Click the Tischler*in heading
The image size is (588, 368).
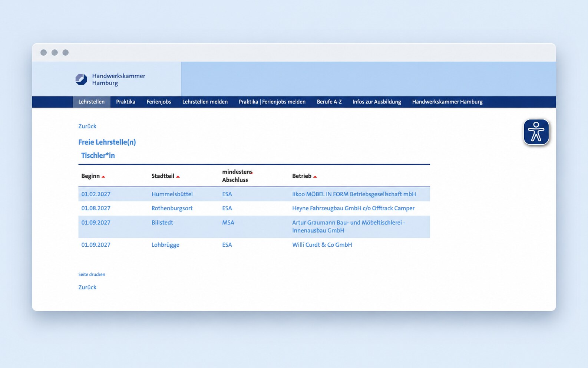click(x=98, y=155)
